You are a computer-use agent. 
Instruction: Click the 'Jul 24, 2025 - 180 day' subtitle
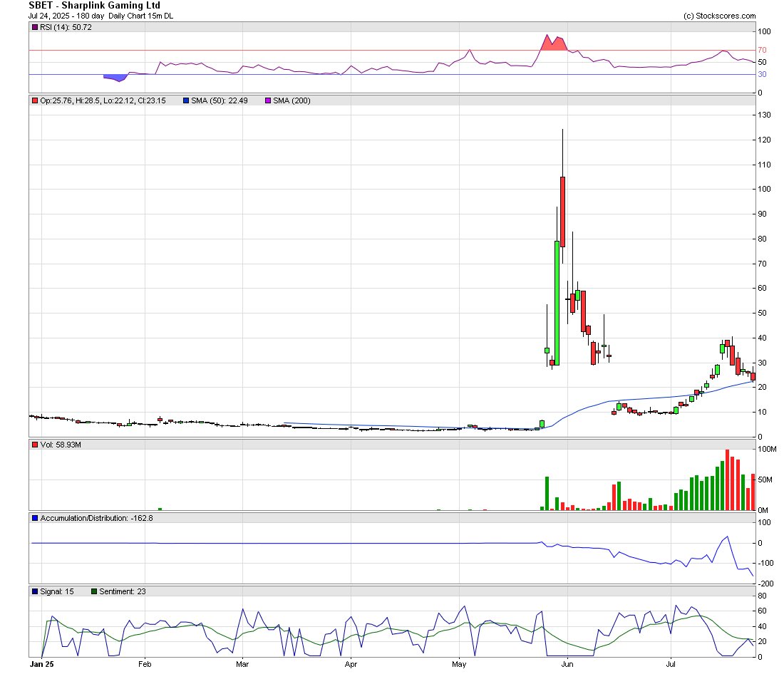(x=66, y=16)
